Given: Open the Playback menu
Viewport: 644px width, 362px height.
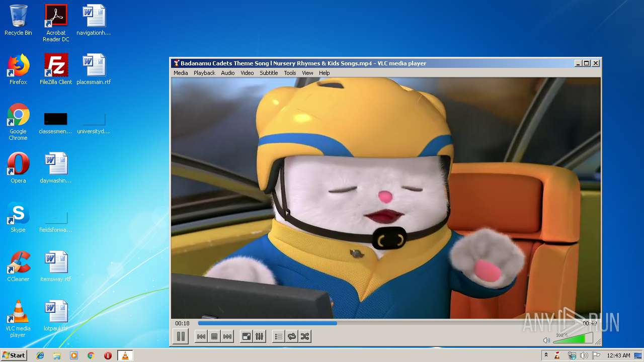Looking at the screenshot, I should pos(204,73).
